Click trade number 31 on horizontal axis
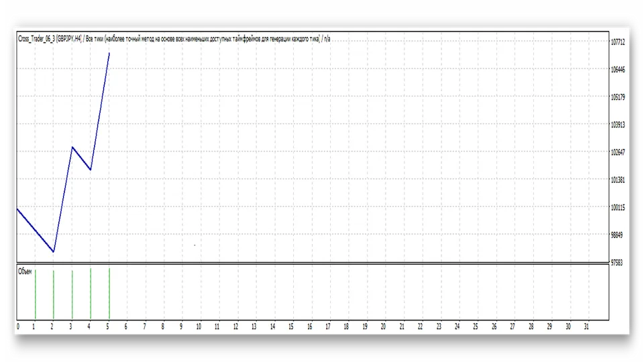This screenshot has height=362, width=644. click(586, 326)
